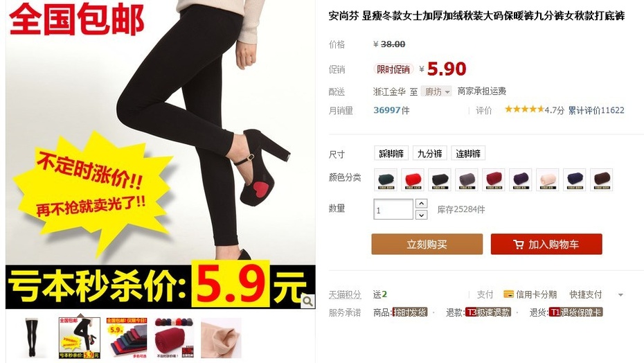Click the T1 退货保障卡 service badge
Image resolution: width=644 pixels, height=363 pixels.
[x=575, y=312]
